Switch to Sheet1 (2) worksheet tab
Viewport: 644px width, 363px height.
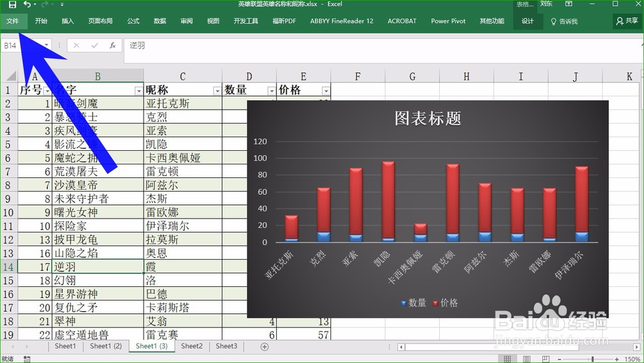click(106, 346)
